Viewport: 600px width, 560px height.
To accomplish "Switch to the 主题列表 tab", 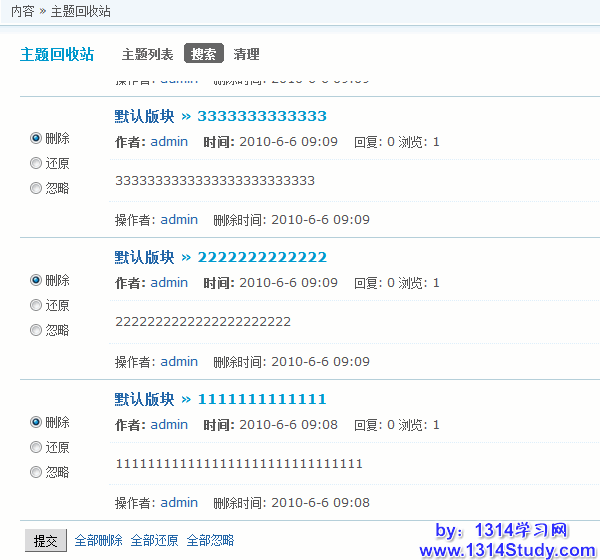I will (147, 55).
